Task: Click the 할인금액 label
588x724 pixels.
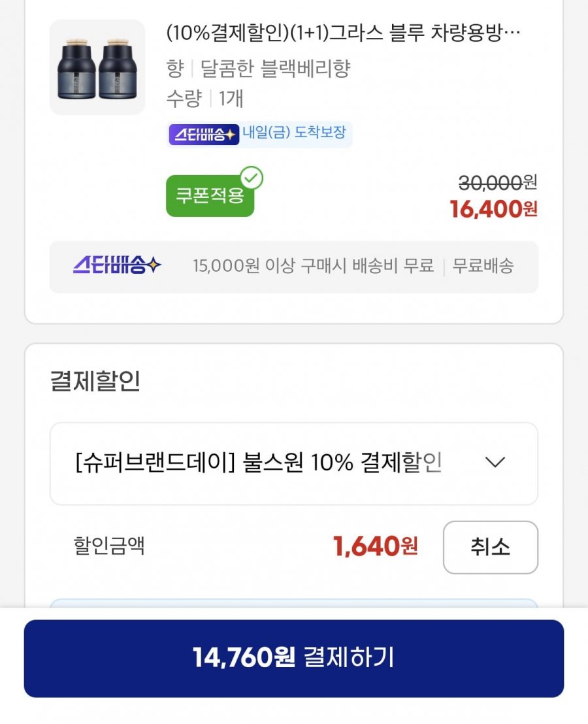Action: click(x=109, y=546)
